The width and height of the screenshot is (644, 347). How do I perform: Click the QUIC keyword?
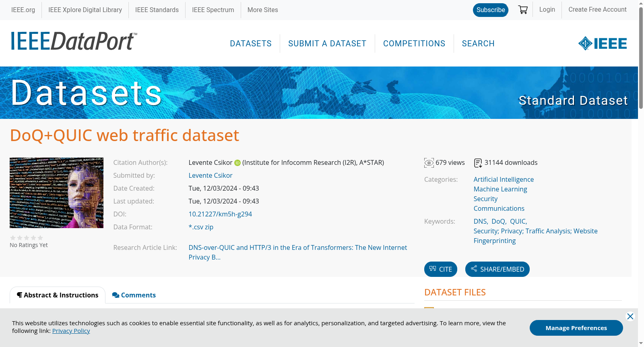(x=518, y=222)
